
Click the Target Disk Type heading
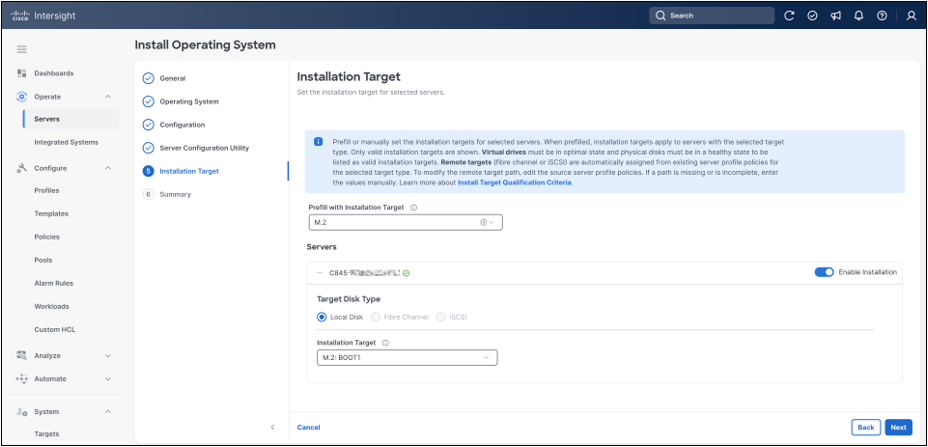coord(349,299)
